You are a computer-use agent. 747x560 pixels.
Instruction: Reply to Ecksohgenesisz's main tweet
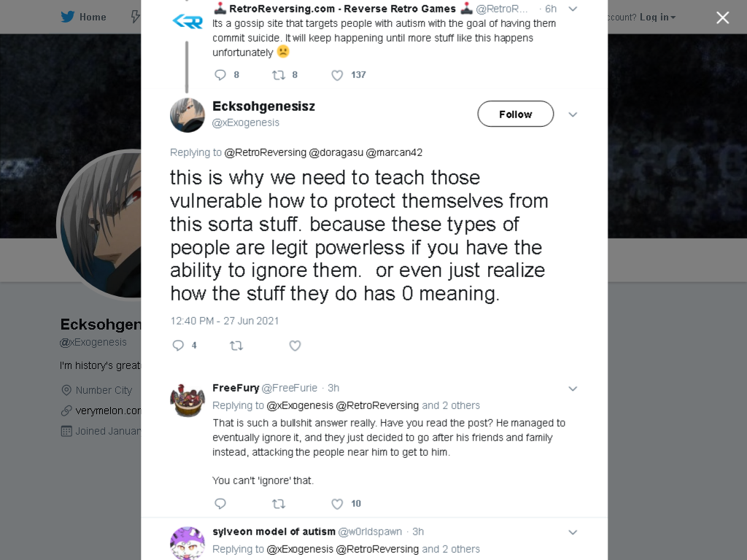click(178, 345)
